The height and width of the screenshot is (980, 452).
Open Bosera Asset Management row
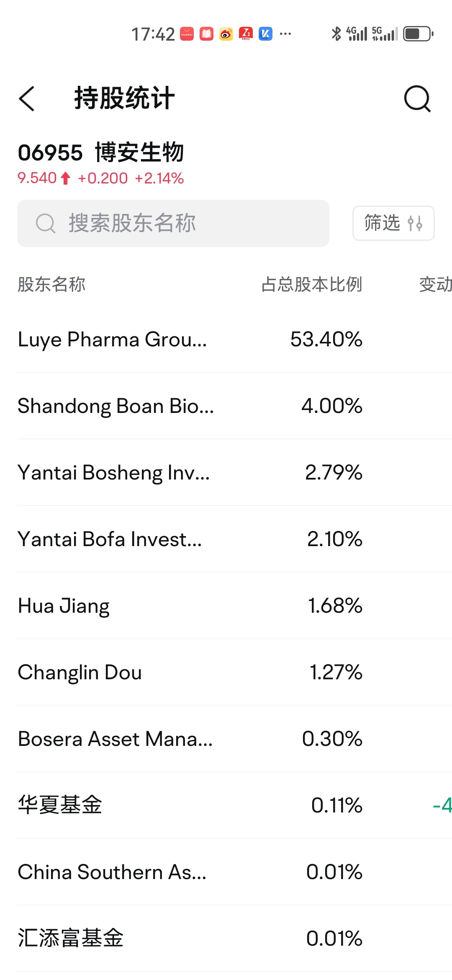click(x=234, y=739)
